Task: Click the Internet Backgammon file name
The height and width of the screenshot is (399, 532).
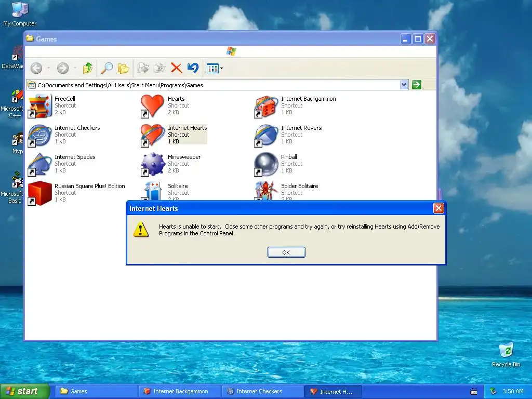Action: tap(309, 99)
